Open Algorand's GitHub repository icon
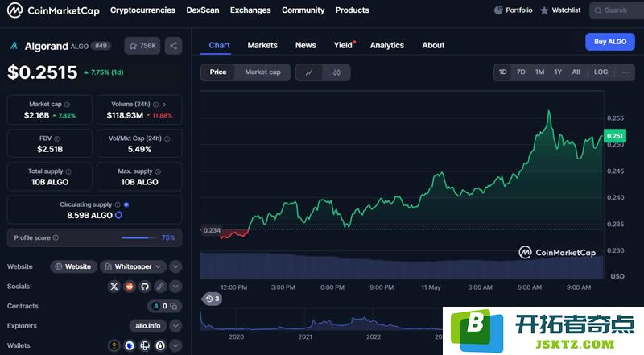 point(145,287)
